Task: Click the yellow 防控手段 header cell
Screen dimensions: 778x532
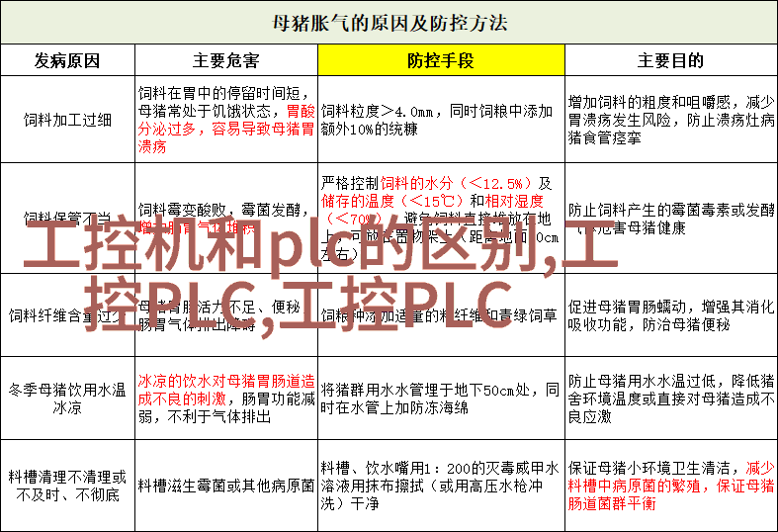Action: [x=441, y=60]
